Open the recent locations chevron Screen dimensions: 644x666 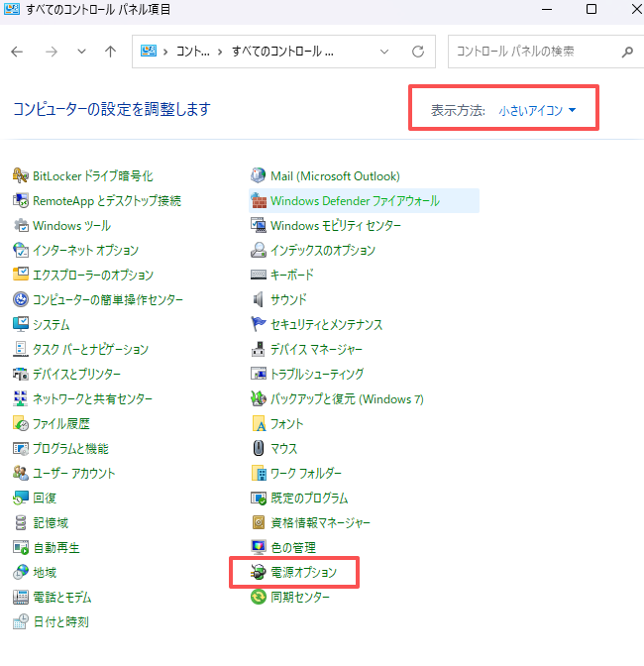point(81,52)
